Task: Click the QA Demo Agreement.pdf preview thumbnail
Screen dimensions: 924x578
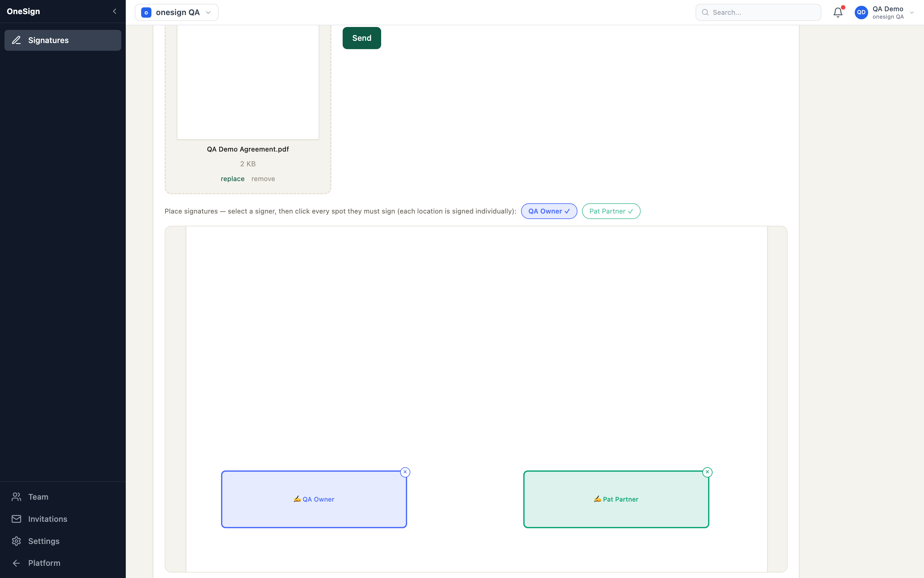Action: tap(248, 82)
